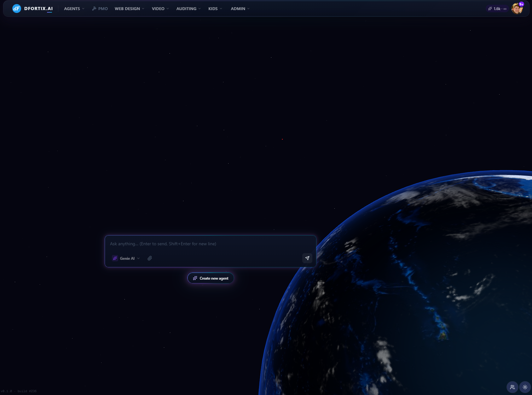Toggle the light theme sun icon
Viewport: 532px width, 395px height.
tap(525, 387)
